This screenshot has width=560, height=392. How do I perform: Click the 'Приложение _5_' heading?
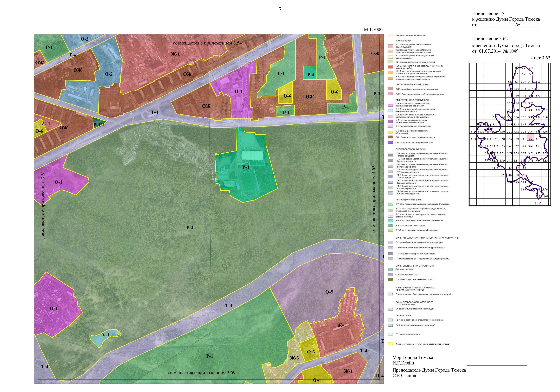(489, 14)
